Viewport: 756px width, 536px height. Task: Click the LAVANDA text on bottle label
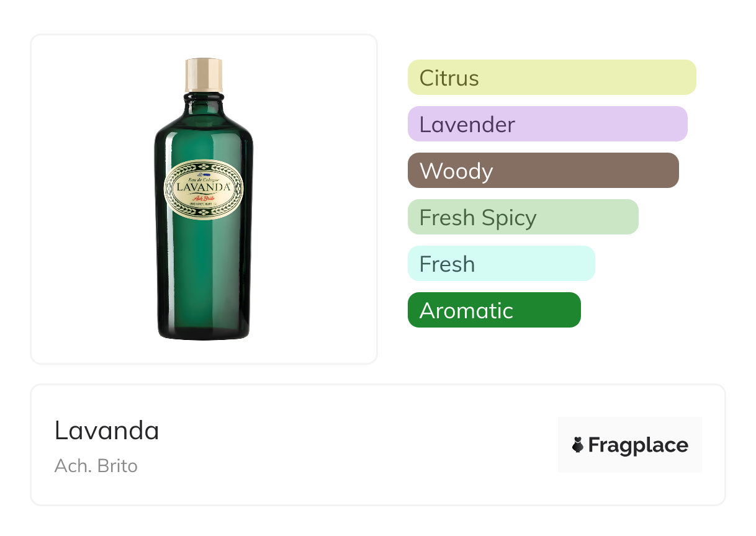click(x=204, y=186)
